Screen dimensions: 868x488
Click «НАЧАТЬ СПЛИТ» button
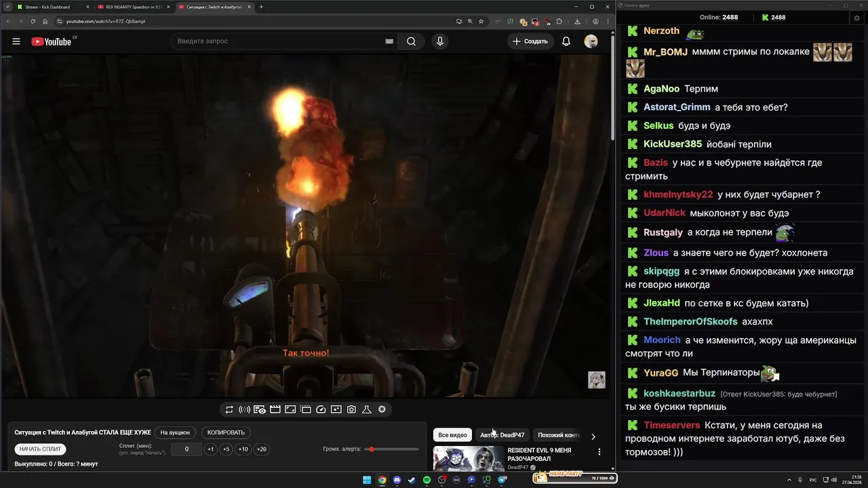[x=40, y=449]
